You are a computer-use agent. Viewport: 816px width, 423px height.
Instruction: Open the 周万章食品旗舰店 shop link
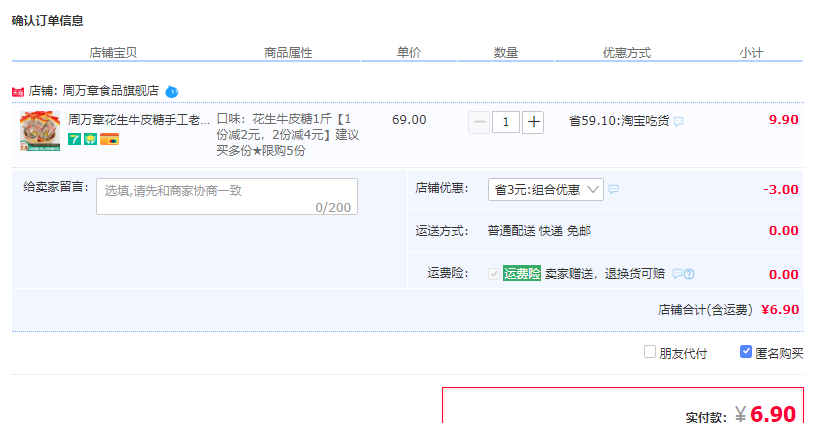(110, 91)
